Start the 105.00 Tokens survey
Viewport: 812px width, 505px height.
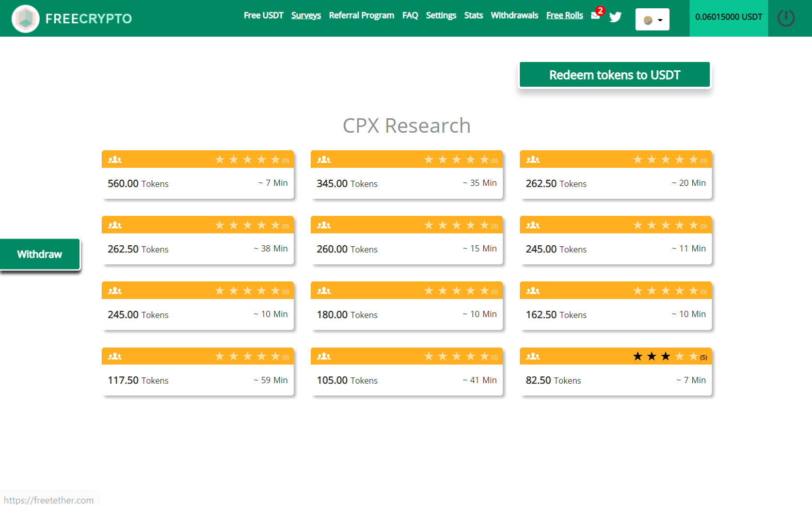pyautogui.click(x=407, y=372)
